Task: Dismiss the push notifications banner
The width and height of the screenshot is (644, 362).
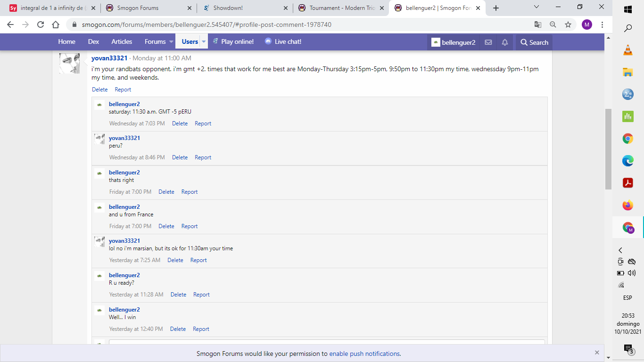Action: (597, 353)
